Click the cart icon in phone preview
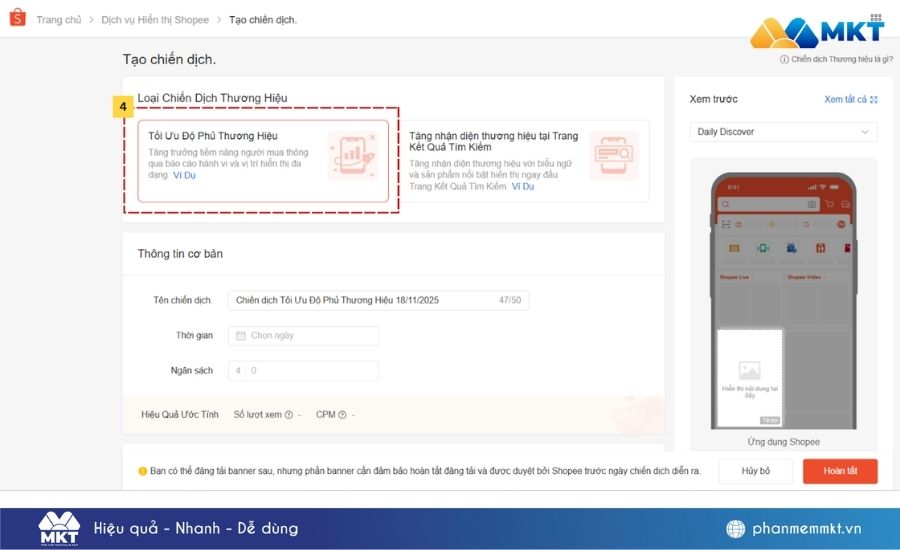The width and height of the screenshot is (900, 550). pos(829,204)
